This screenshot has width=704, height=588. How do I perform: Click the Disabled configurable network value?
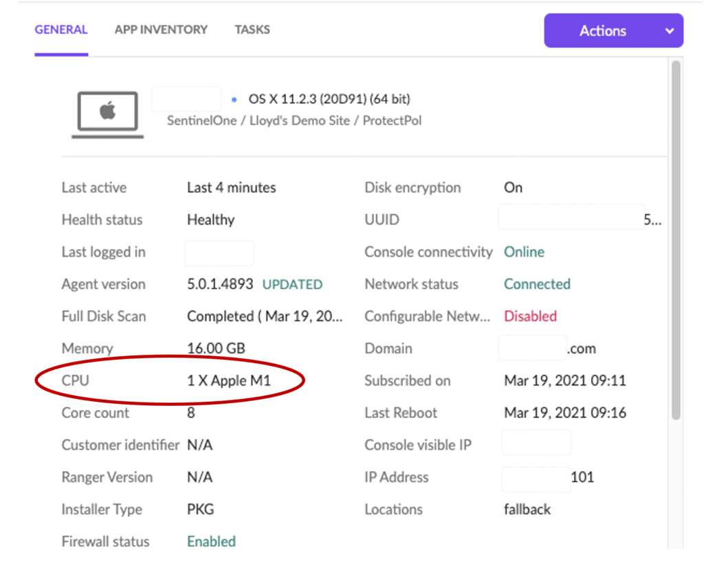point(530,316)
